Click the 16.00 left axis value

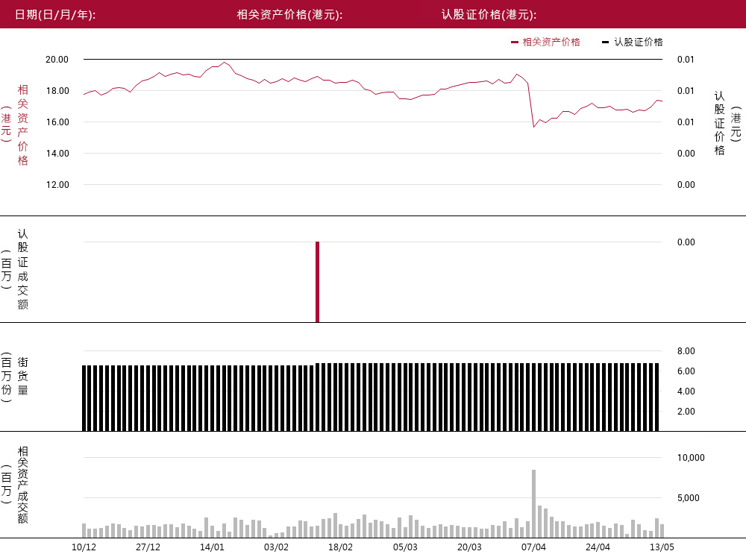point(57,122)
